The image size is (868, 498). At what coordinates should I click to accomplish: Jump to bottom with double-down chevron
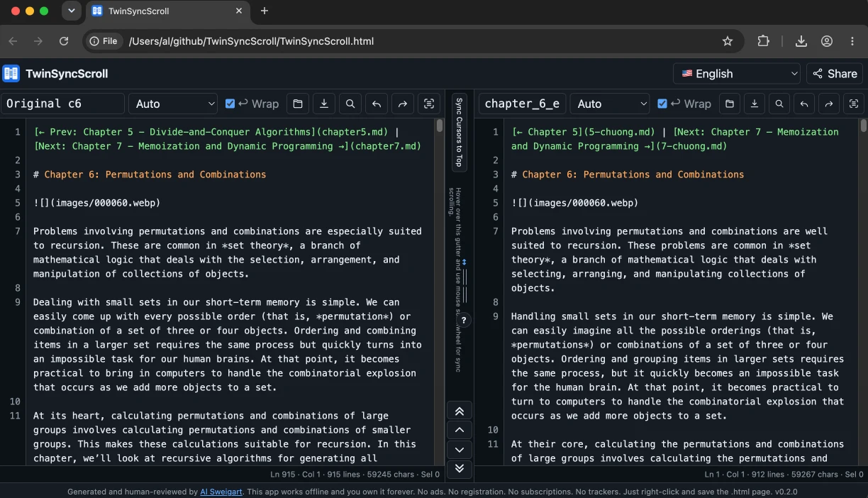pos(460,468)
